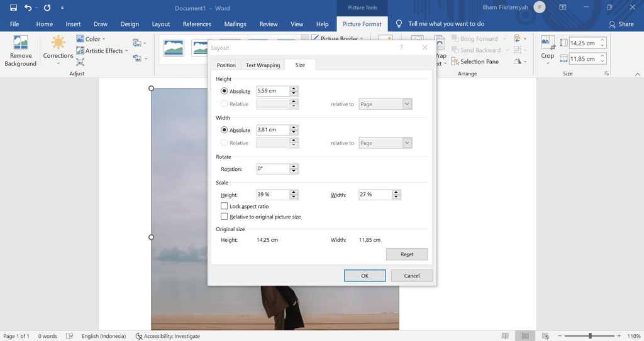Open Customize Quick Access Toolbar dropdown
The height and width of the screenshot is (341, 644).
(62, 8)
